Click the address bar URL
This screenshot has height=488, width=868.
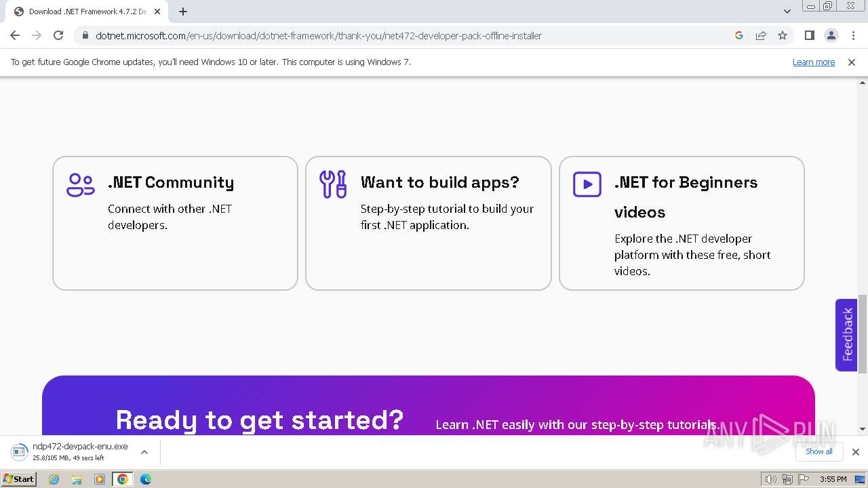coord(319,36)
